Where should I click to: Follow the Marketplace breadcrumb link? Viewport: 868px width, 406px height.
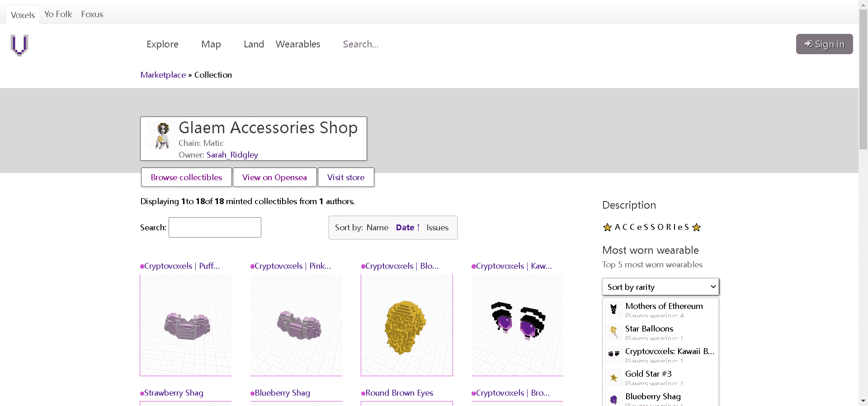tap(163, 75)
